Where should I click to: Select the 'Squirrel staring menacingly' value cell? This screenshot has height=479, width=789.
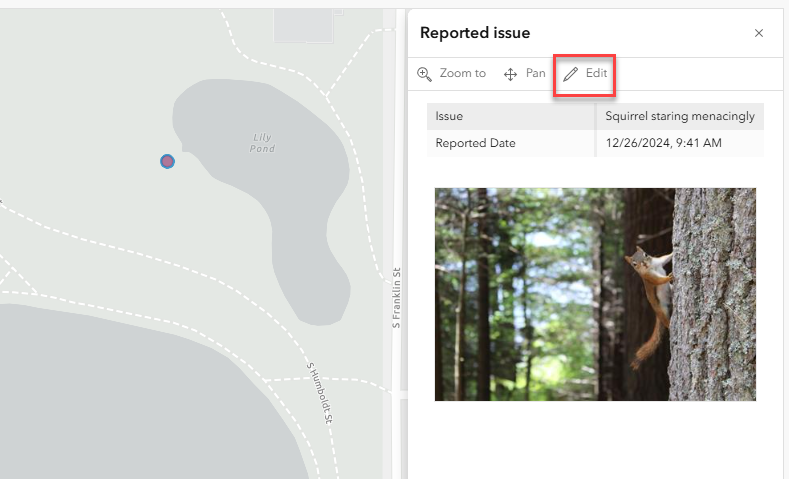point(680,116)
